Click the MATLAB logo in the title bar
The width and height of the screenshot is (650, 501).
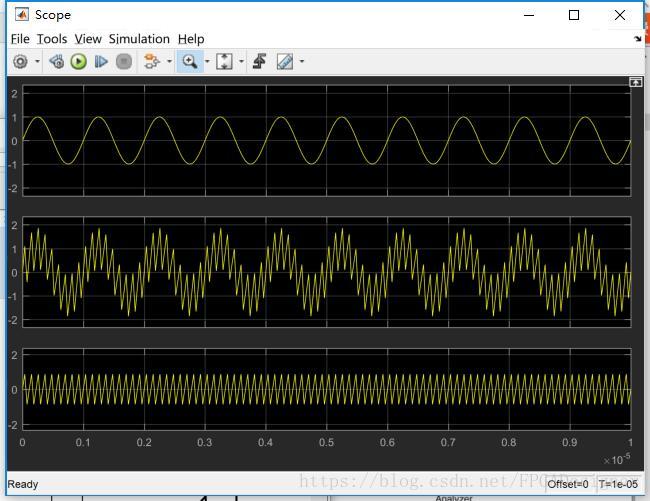(x=22, y=15)
